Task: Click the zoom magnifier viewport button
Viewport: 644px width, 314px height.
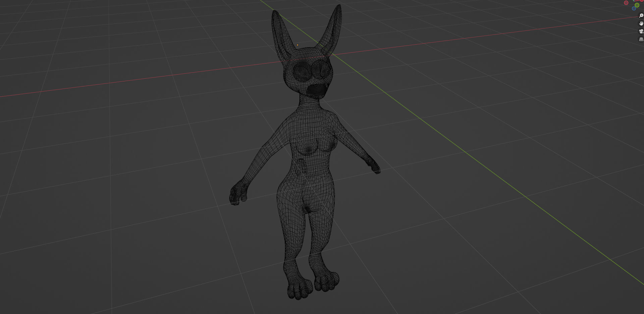Action: (x=641, y=15)
